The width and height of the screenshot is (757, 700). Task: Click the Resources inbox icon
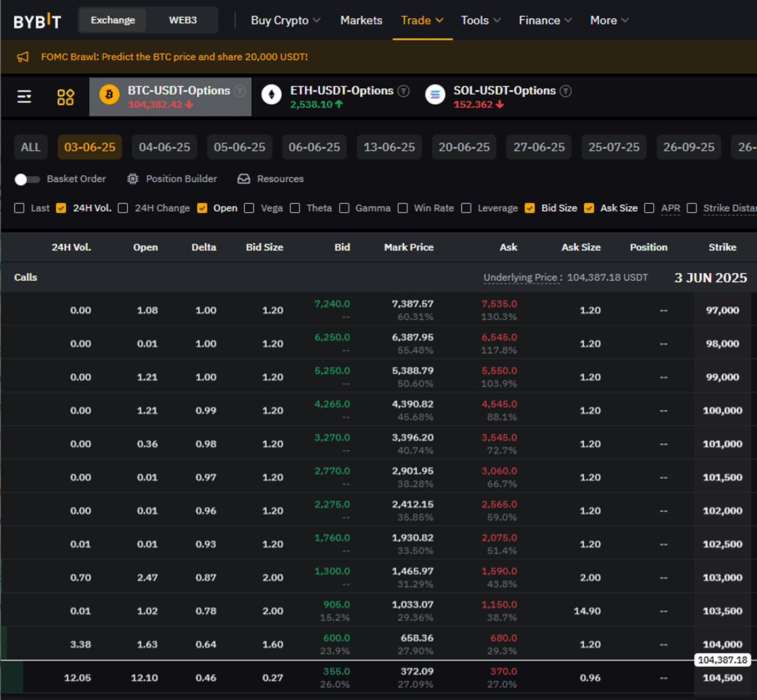coord(244,179)
